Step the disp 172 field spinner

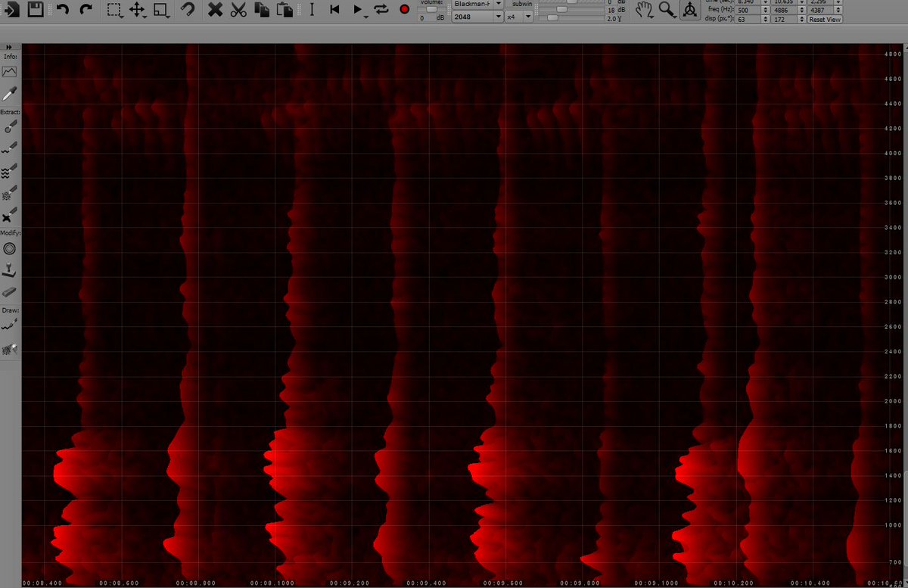[804, 19]
